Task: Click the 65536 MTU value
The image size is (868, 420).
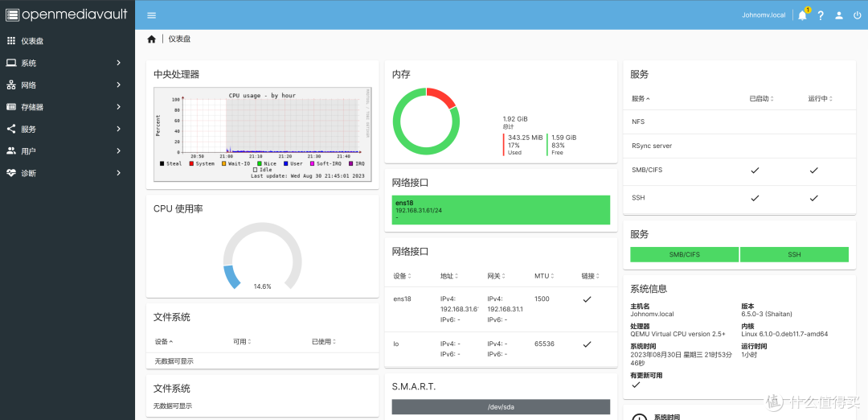Action: click(545, 344)
